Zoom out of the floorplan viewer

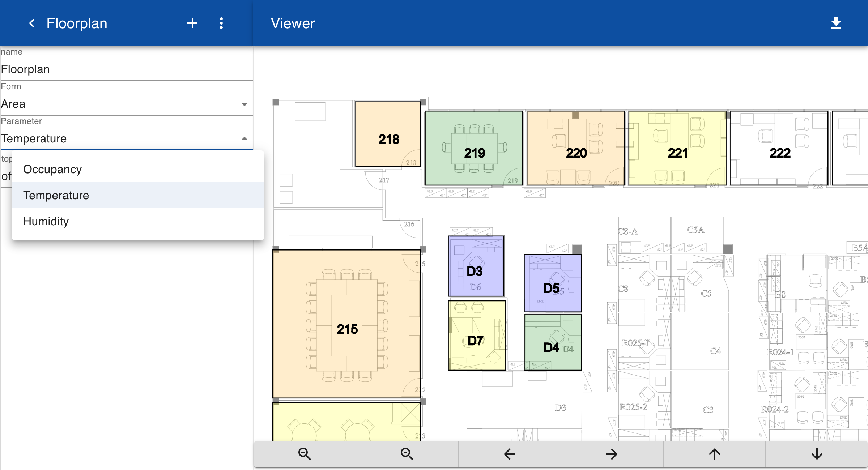(407, 454)
